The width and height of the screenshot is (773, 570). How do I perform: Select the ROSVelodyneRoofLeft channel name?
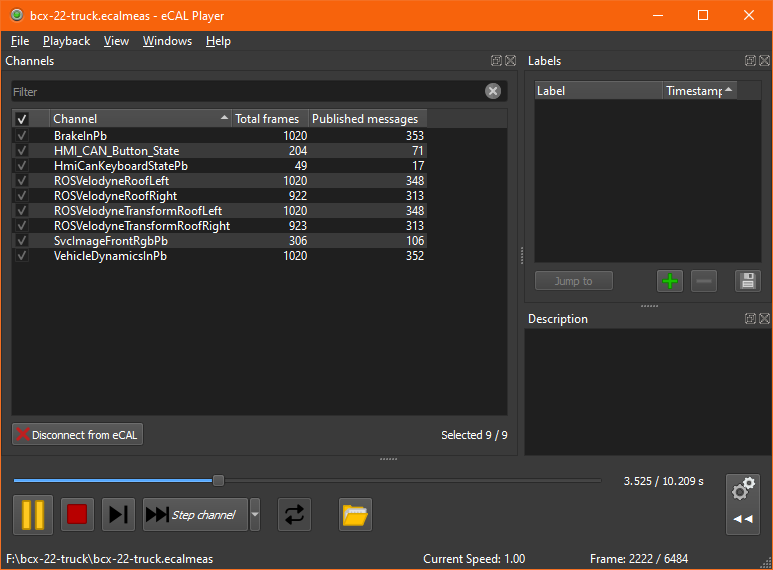[x=111, y=181]
